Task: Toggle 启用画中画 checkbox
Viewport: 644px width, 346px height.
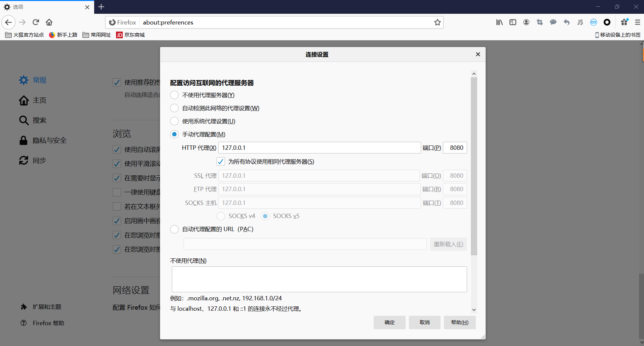Action: tap(117, 221)
